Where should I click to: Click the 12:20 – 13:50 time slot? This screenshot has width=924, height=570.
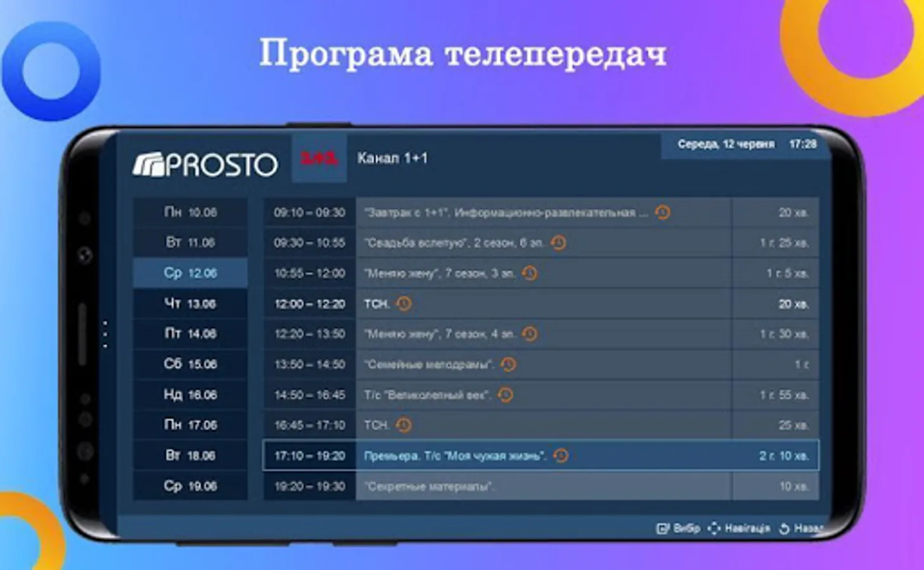pos(310,334)
